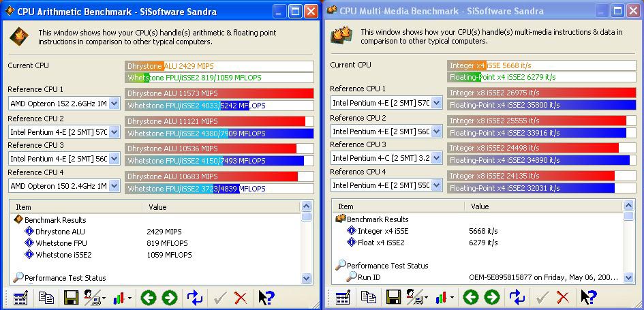Viewport: 644px width, 310px height.
Task: Save floppy icon in Multi-Media Benchmark toolbar
Action: pos(393,297)
